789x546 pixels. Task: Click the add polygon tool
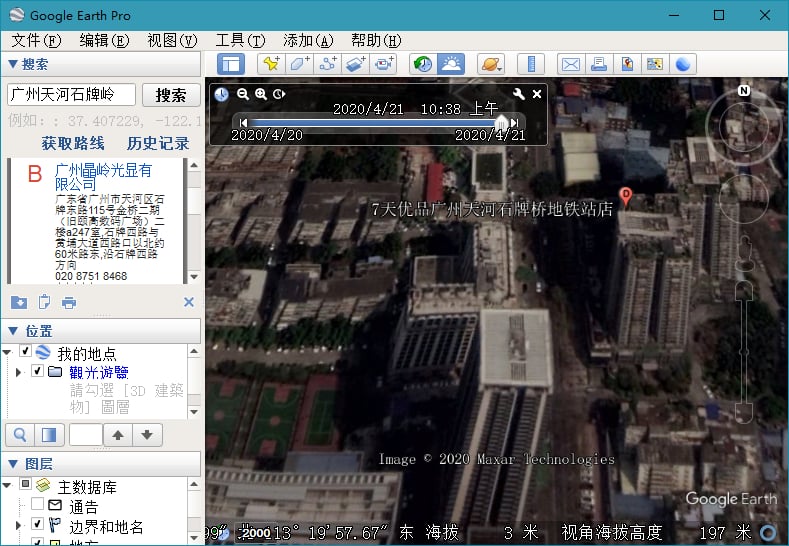click(x=299, y=64)
